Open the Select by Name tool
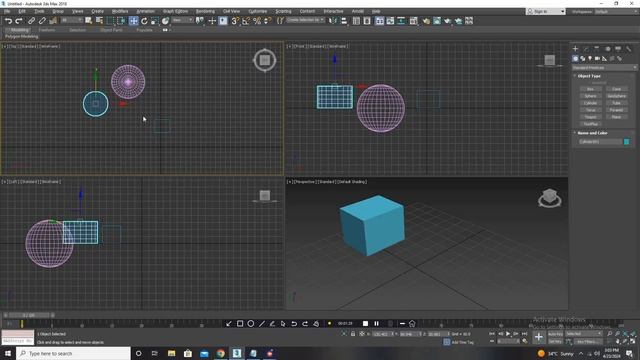This screenshot has height=360, width=640. click(99, 21)
